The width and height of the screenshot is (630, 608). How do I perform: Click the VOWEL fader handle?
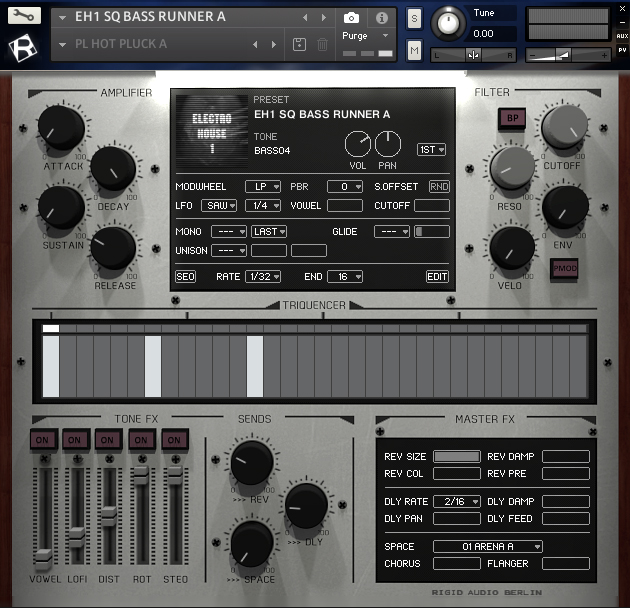43,558
